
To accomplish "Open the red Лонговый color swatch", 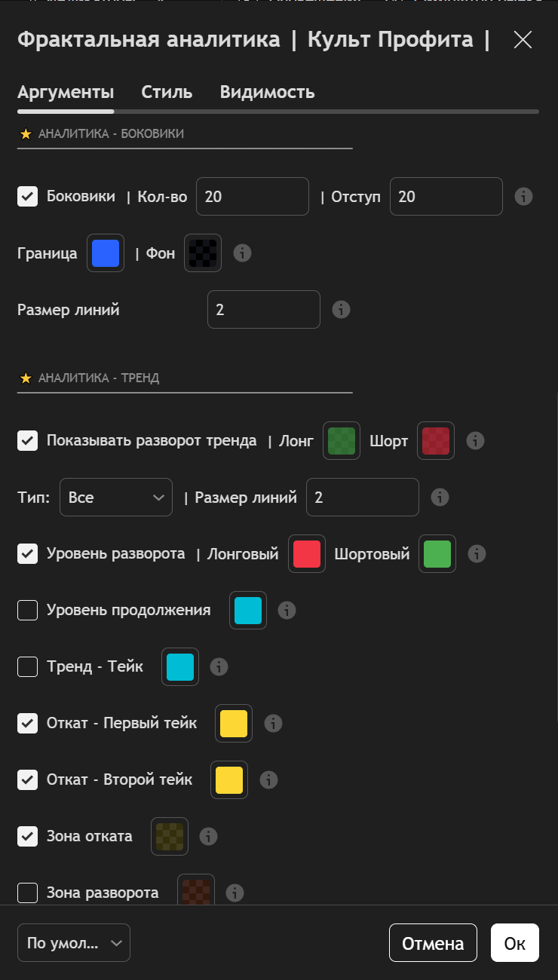I will click(307, 554).
